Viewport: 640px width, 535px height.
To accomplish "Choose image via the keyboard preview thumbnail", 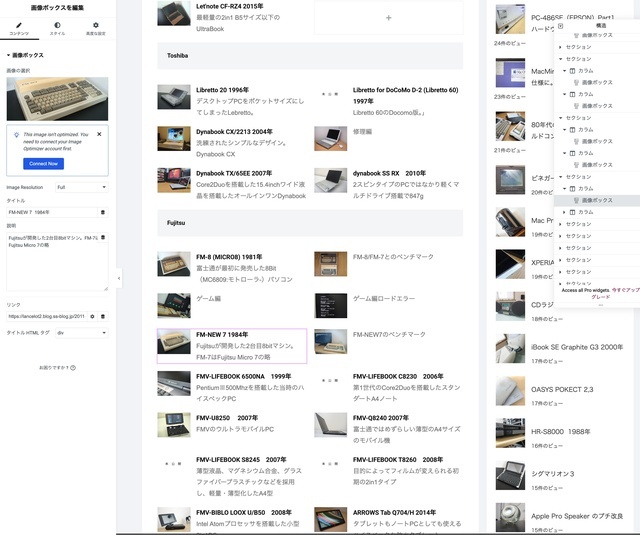I will (x=57, y=99).
